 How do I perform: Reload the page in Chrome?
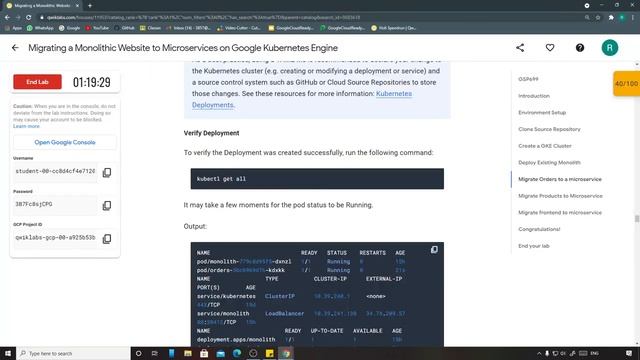coord(29,18)
